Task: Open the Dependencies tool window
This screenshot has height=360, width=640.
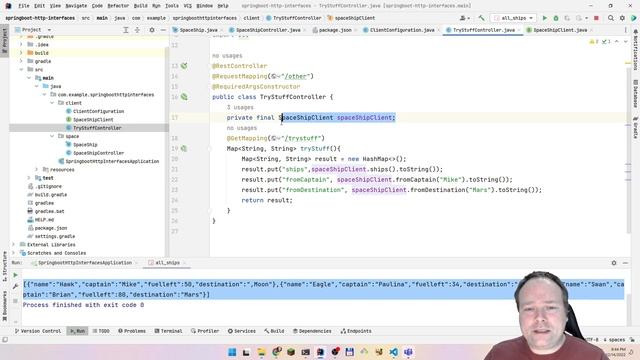Action: 312,331
